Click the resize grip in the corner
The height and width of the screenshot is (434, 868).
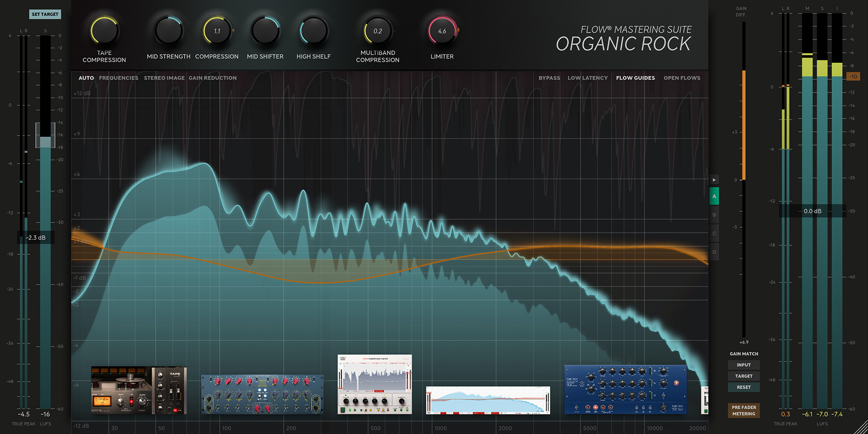coord(861,427)
